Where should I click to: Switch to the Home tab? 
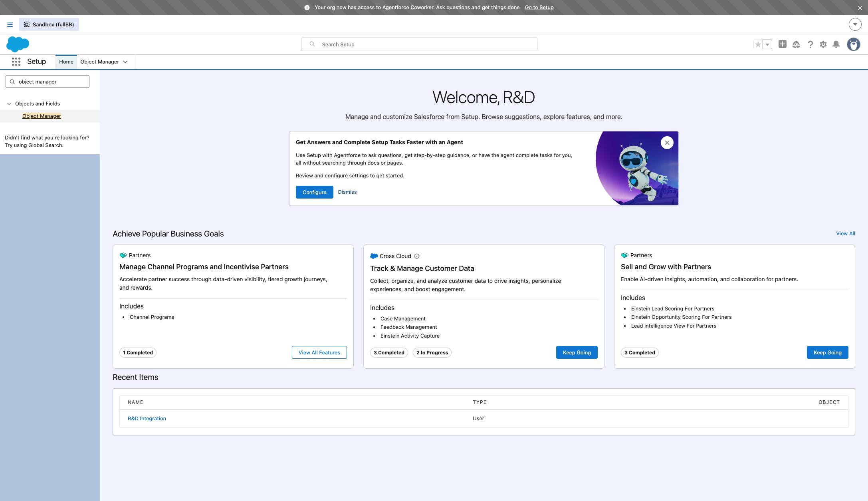pyautogui.click(x=66, y=62)
